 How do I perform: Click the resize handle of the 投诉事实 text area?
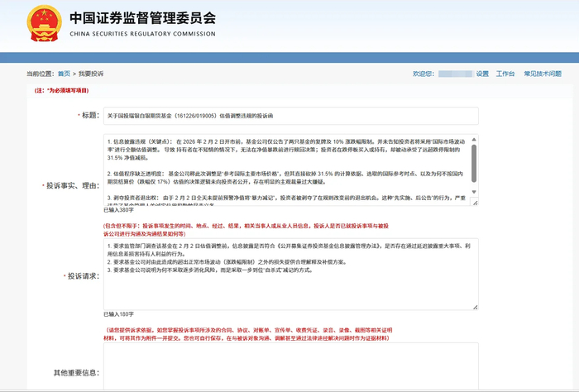[x=475, y=203]
